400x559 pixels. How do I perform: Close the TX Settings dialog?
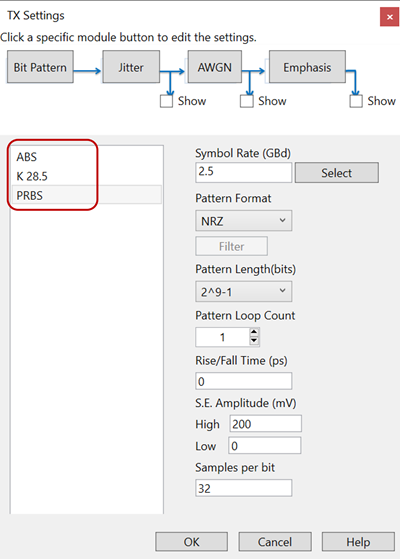click(390, 17)
